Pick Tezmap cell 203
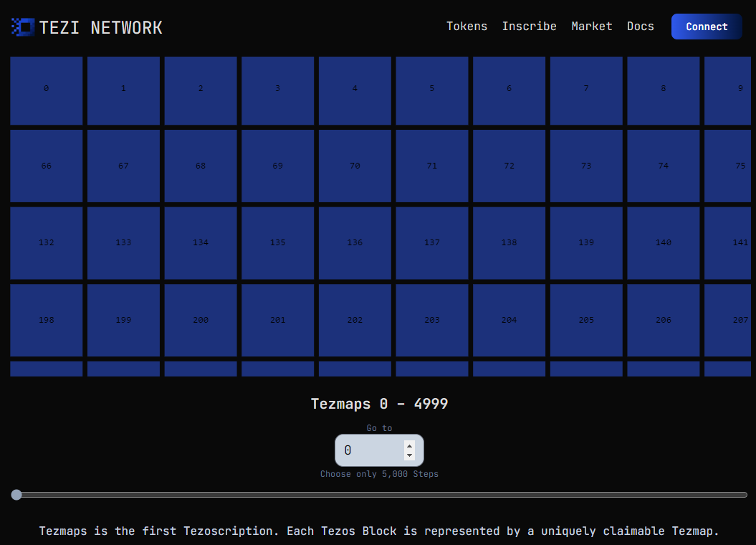This screenshot has width=756, height=545. tap(432, 321)
